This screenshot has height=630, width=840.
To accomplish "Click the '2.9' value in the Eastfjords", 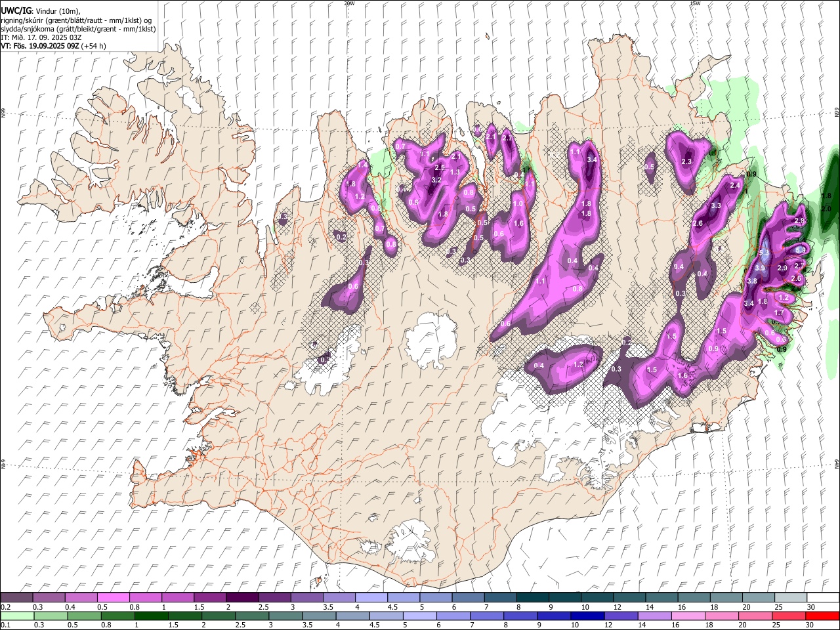I will coord(782,268).
